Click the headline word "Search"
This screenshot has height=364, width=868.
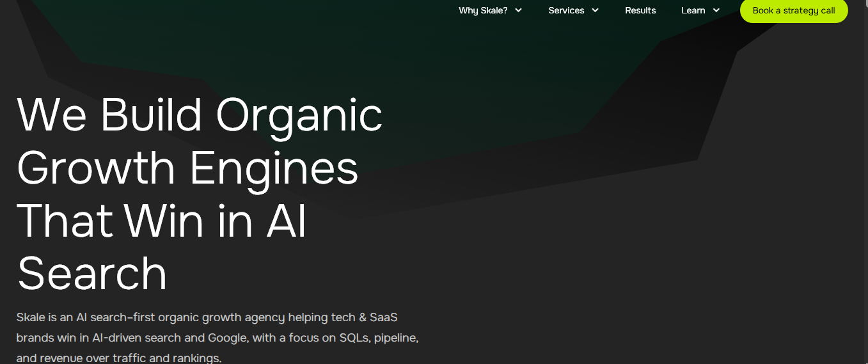[x=92, y=273]
